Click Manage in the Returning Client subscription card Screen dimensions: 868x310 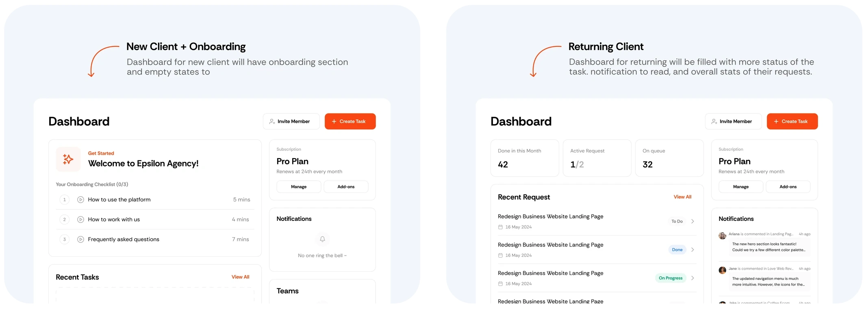[740, 187]
